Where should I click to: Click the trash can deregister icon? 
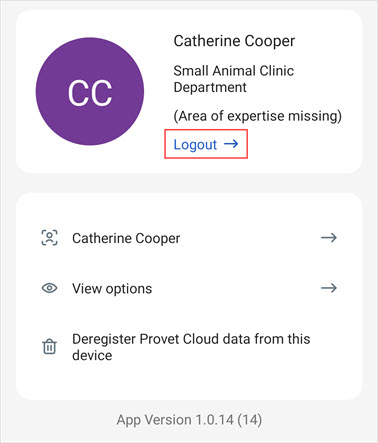(x=49, y=346)
